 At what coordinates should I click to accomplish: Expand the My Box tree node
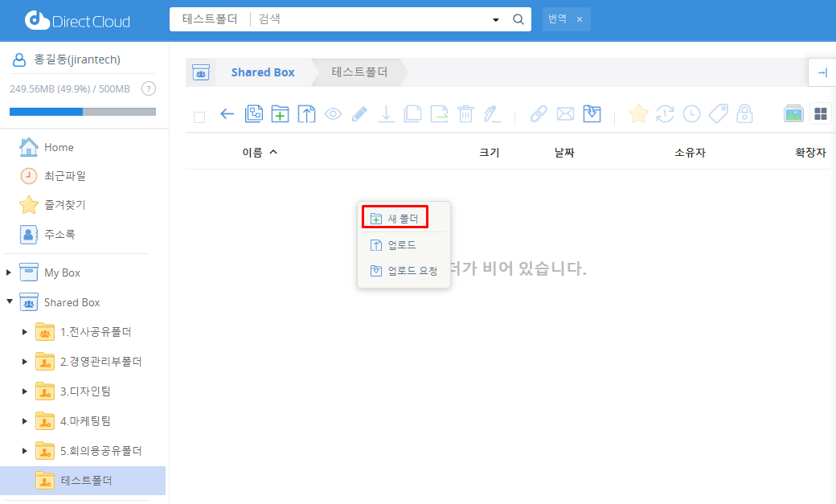tap(9, 272)
